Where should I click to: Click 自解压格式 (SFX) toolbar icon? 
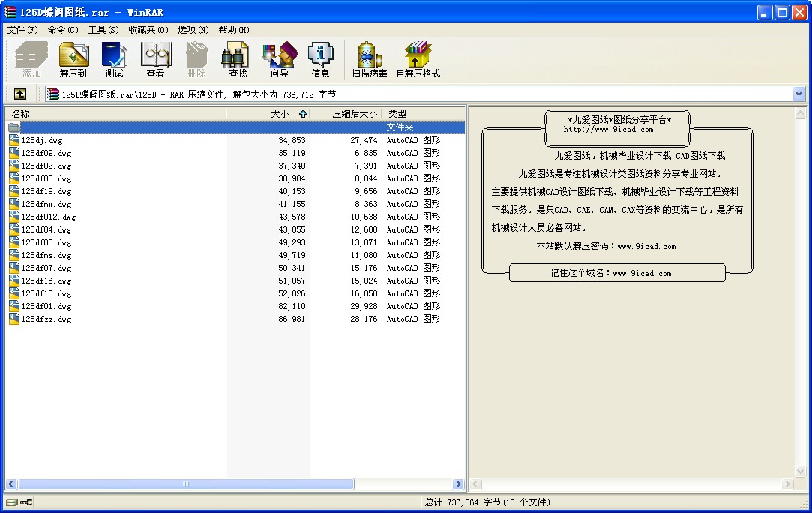point(418,60)
